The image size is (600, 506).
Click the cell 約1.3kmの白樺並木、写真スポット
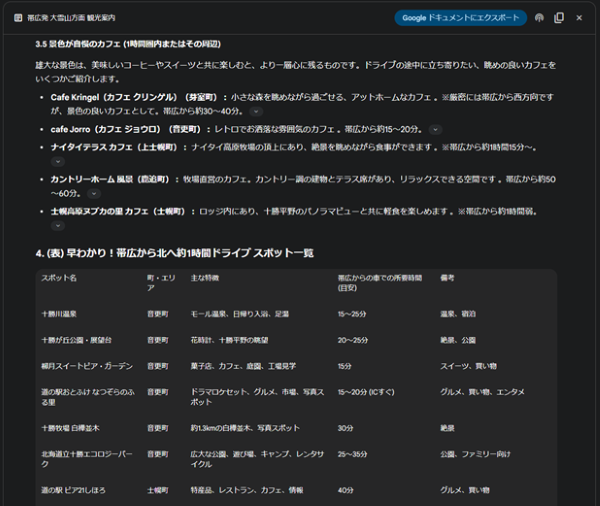click(x=245, y=428)
